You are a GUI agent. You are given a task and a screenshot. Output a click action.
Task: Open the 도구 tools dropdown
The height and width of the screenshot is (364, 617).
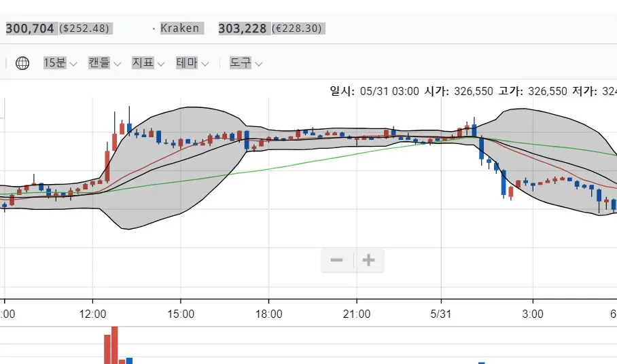coord(245,63)
